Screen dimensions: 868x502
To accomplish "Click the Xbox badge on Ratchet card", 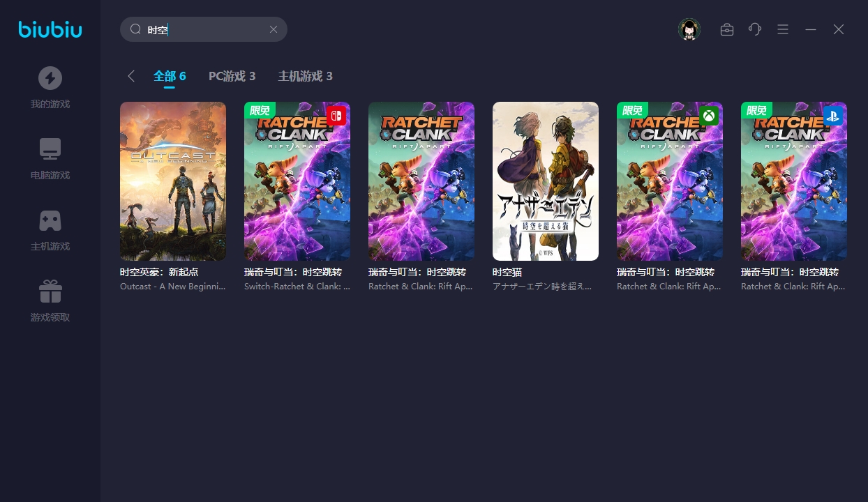I will [x=709, y=116].
